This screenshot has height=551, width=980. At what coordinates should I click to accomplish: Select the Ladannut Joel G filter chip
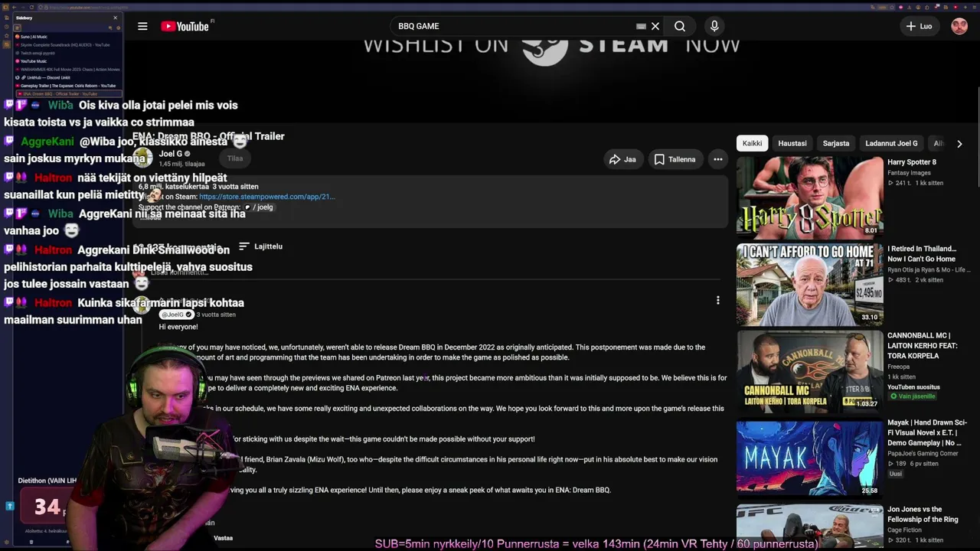tap(891, 143)
